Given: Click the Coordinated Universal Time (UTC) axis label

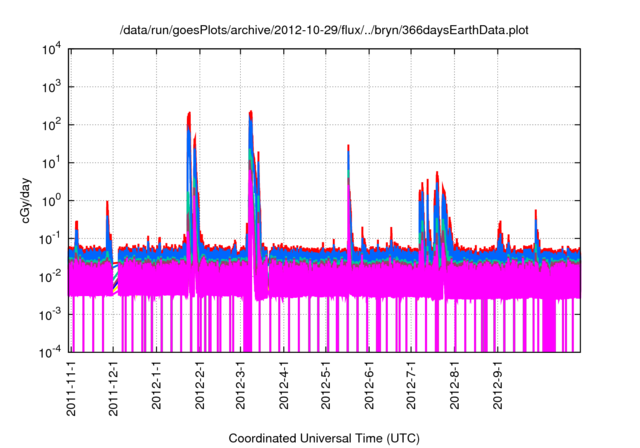Looking at the screenshot, I should (x=324, y=438).
